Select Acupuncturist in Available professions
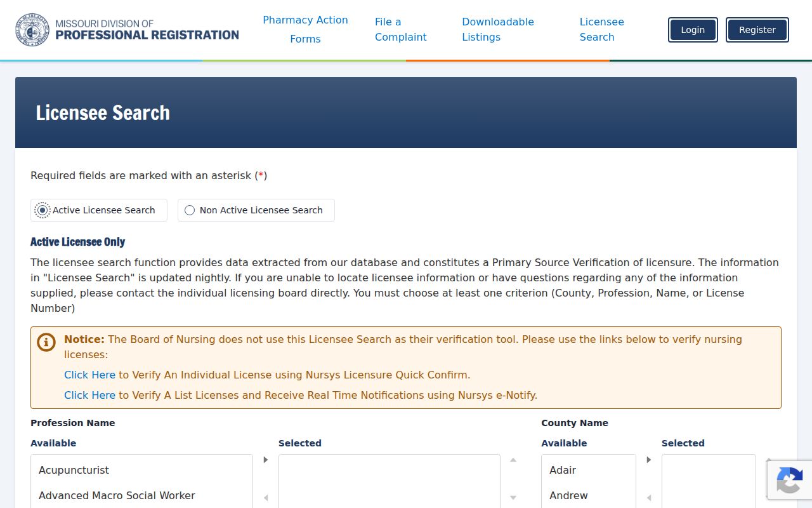 pyautogui.click(x=141, y=470)
